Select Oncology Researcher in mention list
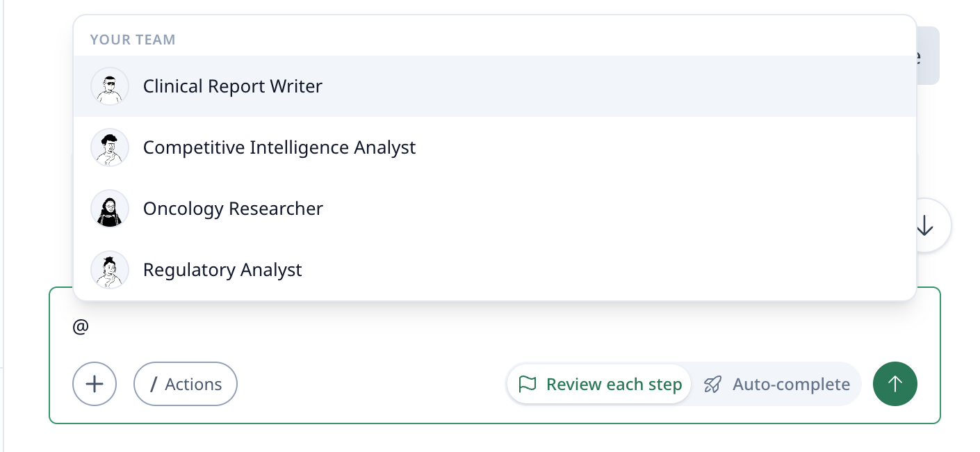The height and width of the screenshot is (452, 980). coord(233,209)
